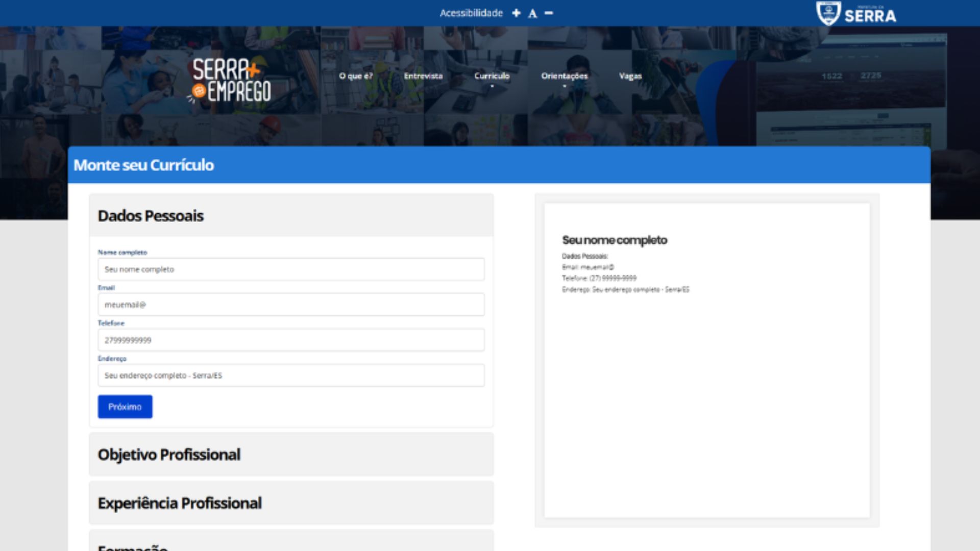
Task: Increase font size with plus icon
Action: point(516,13)
